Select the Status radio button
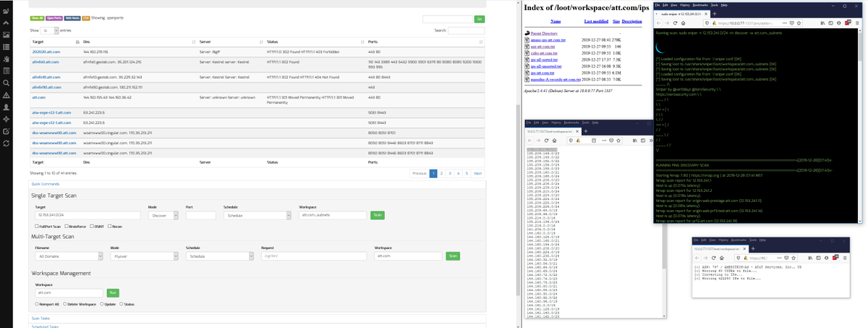The height and width of the screenshot is (328, 868). pyautogui.click(x=122, y=304)
